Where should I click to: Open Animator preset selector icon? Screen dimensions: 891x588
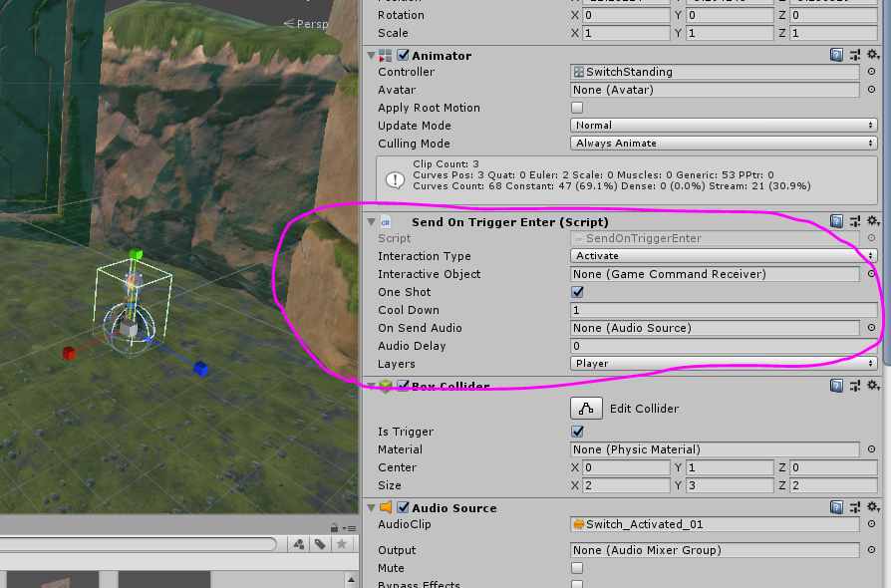855,55
